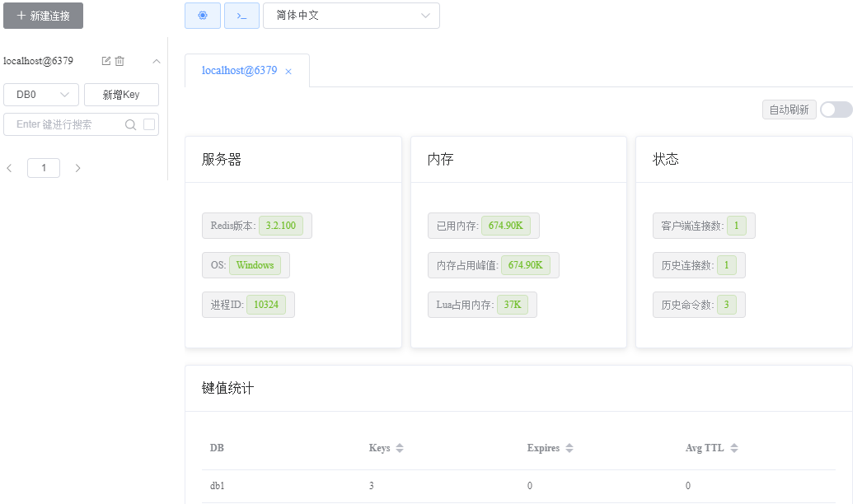Close the localhost@6379 tab
This screenshot has height=504, width=862.
[x=288, y=72]
